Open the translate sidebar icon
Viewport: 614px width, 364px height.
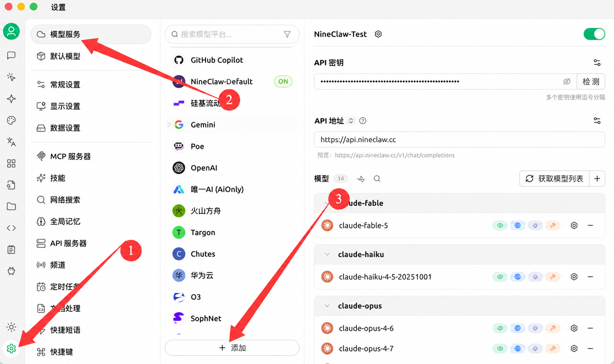point(11,142)
